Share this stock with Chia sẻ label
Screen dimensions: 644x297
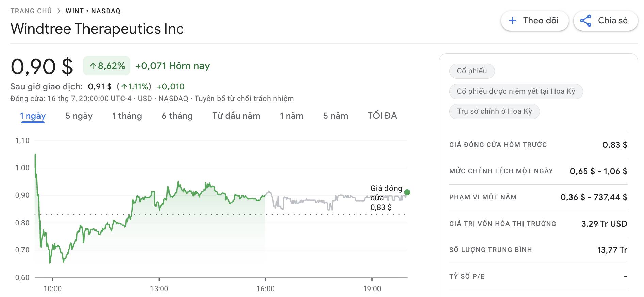(x=606, y=21)
